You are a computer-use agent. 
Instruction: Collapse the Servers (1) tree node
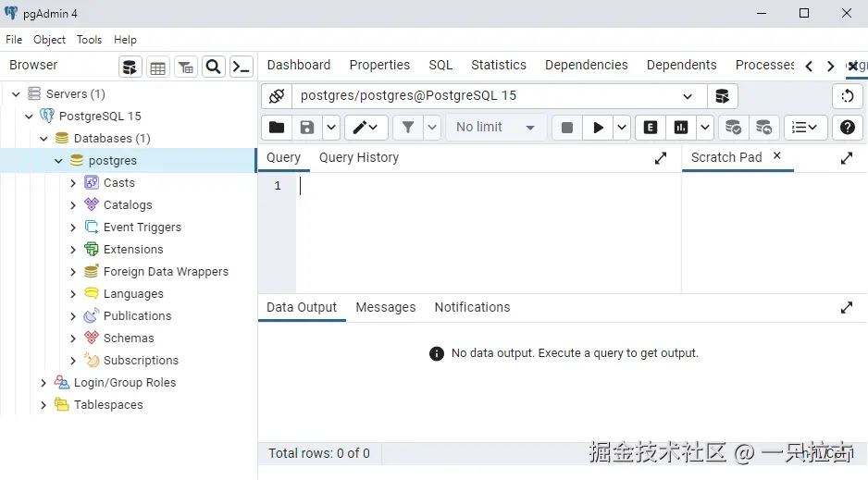click(16, 94)
